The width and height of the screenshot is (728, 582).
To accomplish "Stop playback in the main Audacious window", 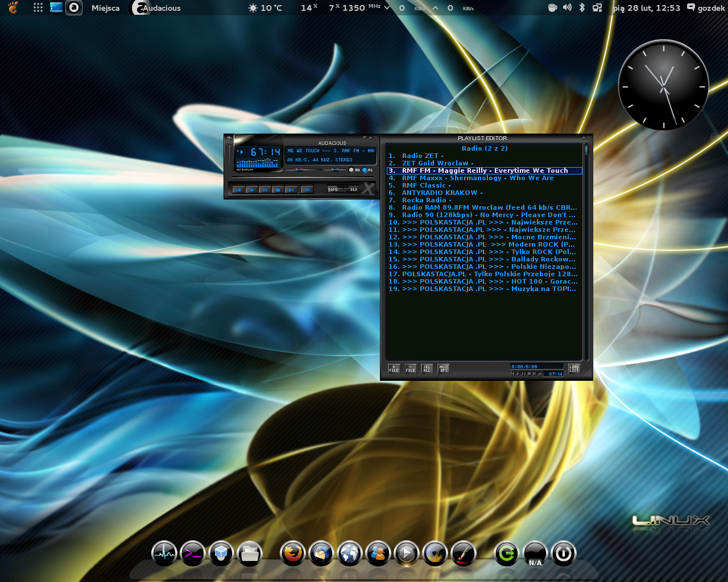I will tap(278, 190).
